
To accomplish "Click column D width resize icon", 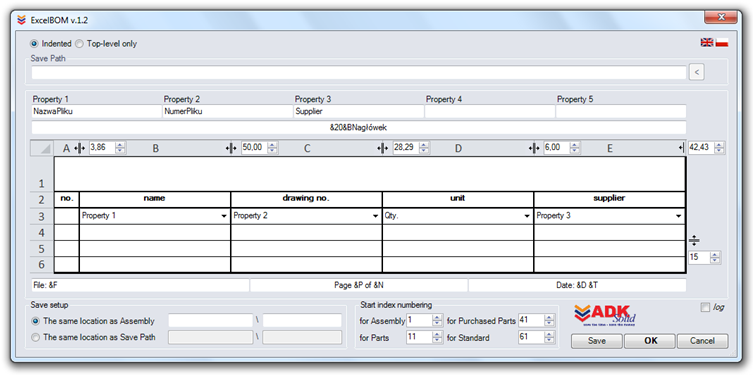I will pyautogui.click(x=534, y=148).
